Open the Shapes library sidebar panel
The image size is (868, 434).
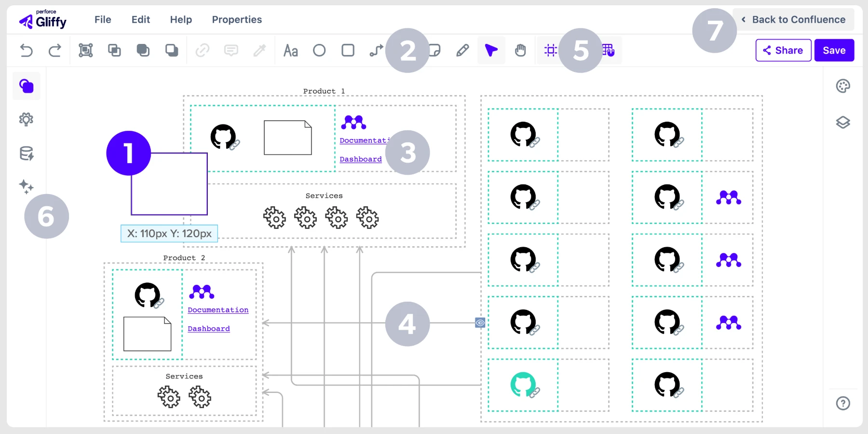coord(27,86)
